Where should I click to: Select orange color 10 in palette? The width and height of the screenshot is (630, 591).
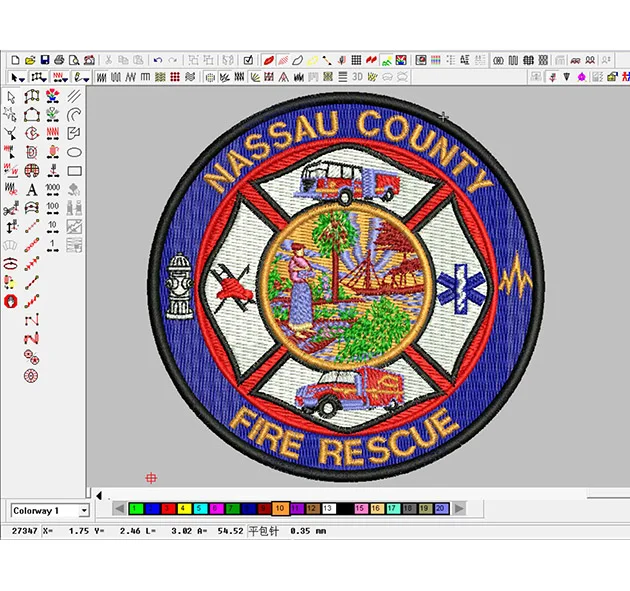[x=280, y=509]
